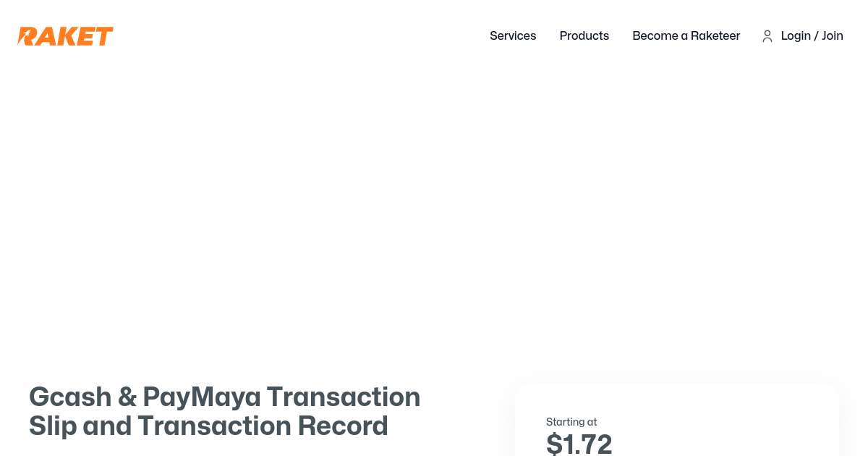The image size is (868, 456).
Task: Select the Gcash & PayMaya Transaction heading line
Action: coord(225,397)
